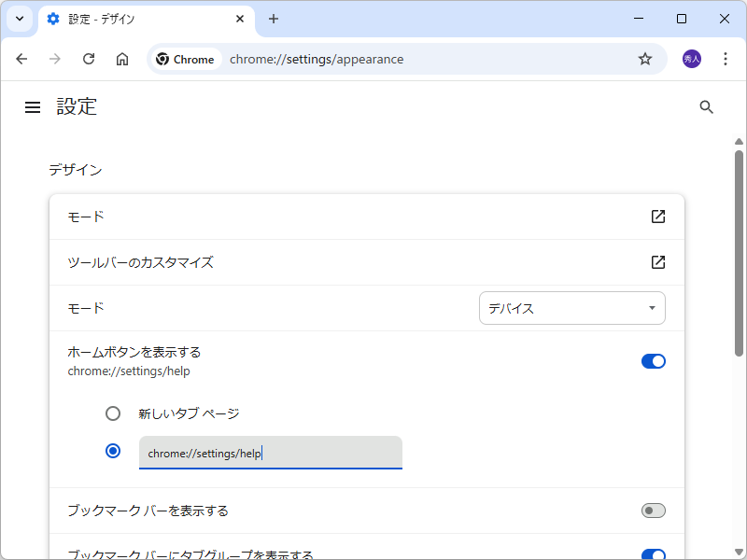Open ツールバーのカスタマイズ external link
747x560 pixels.
coord(657,262)
